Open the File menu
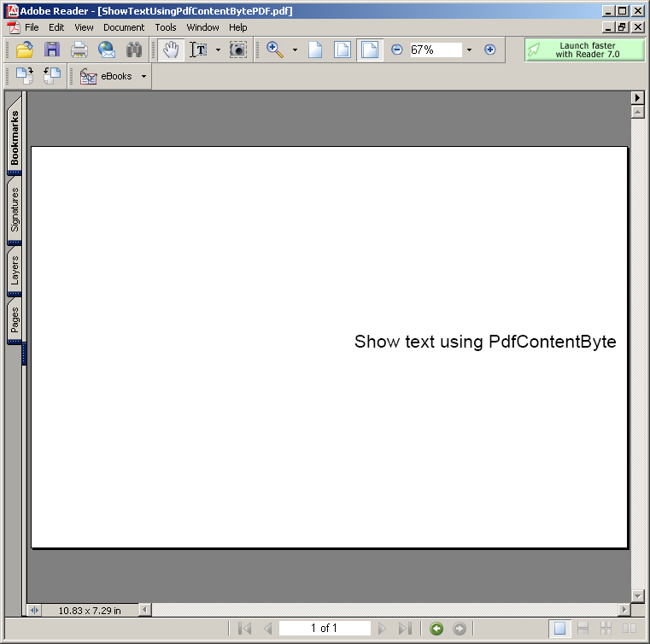Image resolution: width=650 pixels, height=644 pixels. point(32,27)
